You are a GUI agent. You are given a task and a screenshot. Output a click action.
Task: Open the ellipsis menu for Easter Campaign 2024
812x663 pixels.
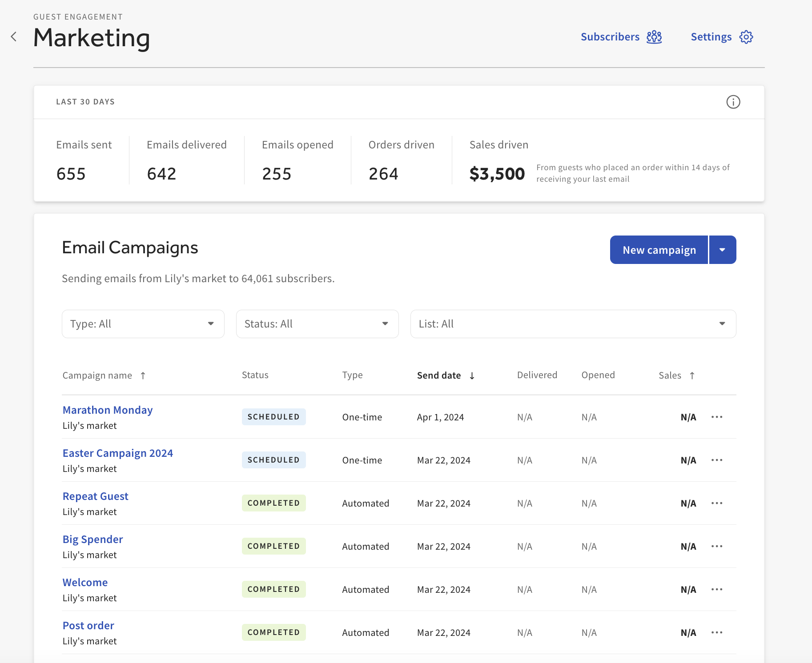[x=717, y=460]
